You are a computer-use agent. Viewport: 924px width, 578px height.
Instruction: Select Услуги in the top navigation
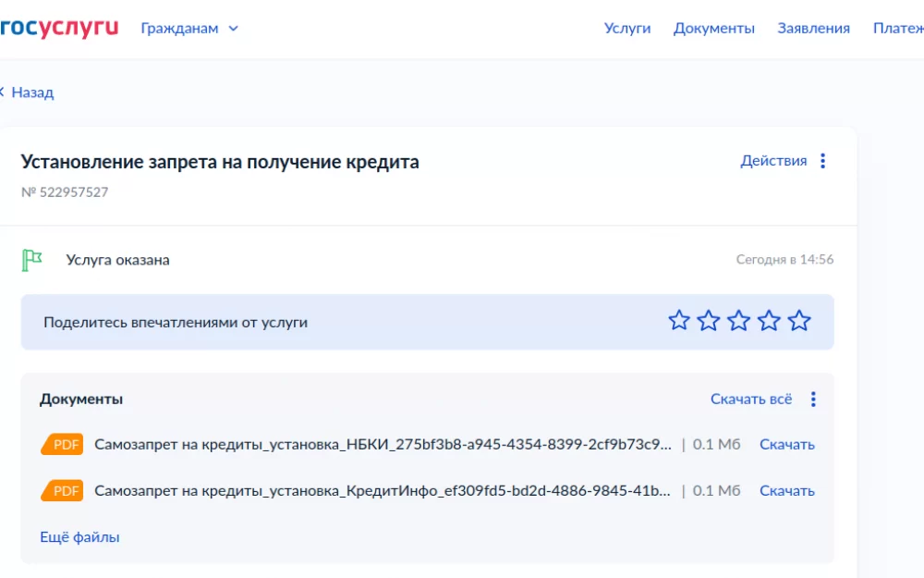point(628,28)
